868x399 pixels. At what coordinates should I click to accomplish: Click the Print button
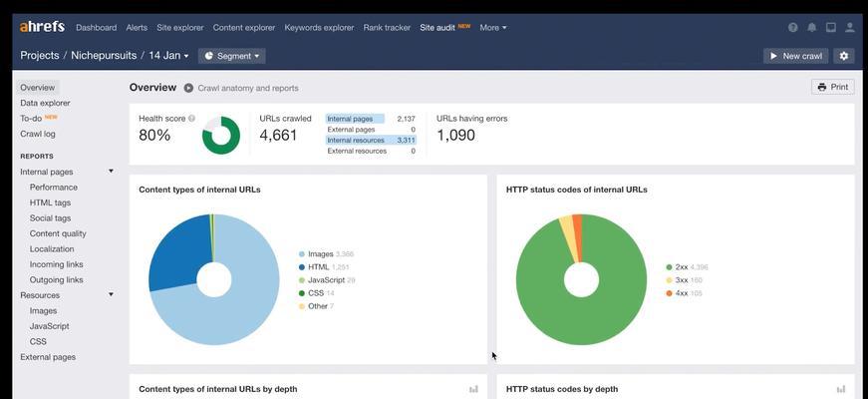tap(833, 87)
